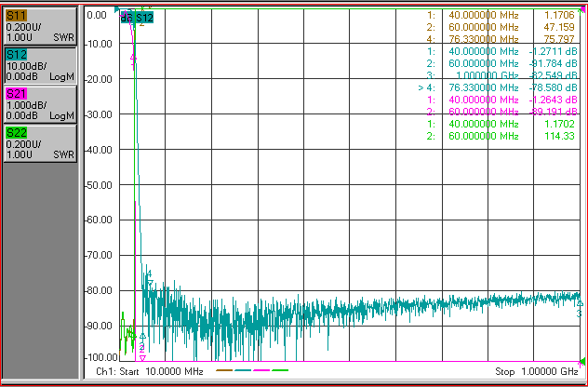Click the S21 LogM format label
This screenshot has width=588, height=387.
click(62, 115)
